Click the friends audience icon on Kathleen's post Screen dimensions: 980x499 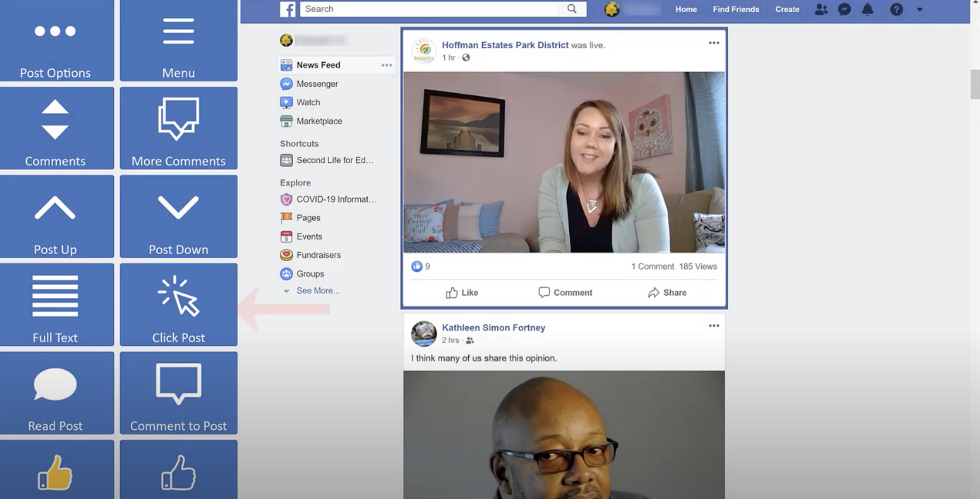(x=470, y=340)
